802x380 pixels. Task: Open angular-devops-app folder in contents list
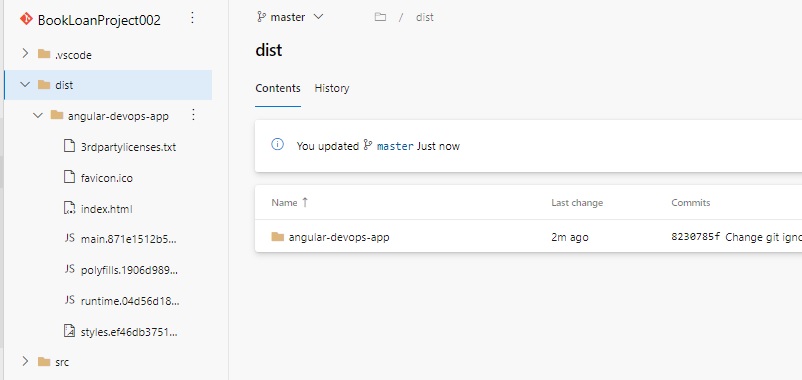[339, 237]
